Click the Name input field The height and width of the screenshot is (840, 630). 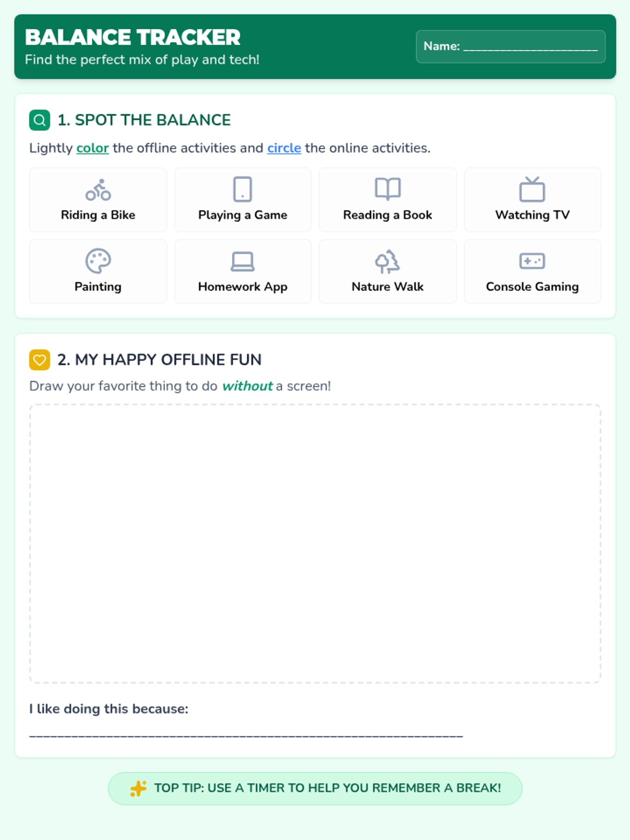point(530,47)
